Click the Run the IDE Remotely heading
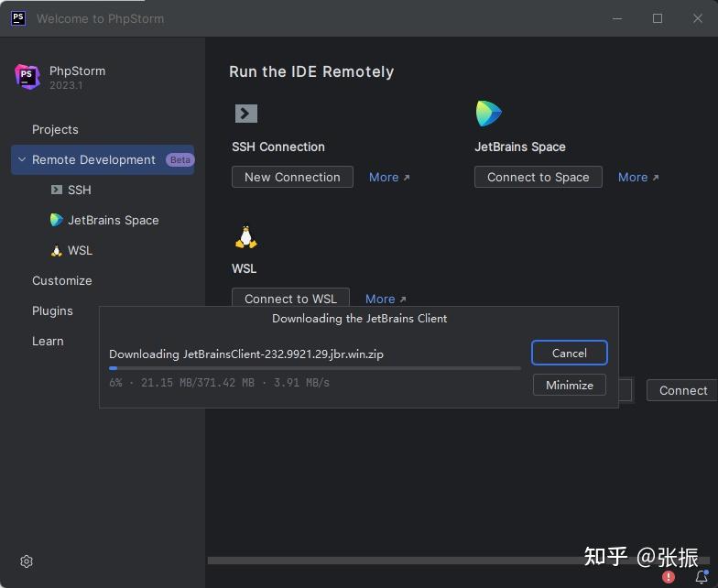718x588 pixels. click(x=311, y=71)
